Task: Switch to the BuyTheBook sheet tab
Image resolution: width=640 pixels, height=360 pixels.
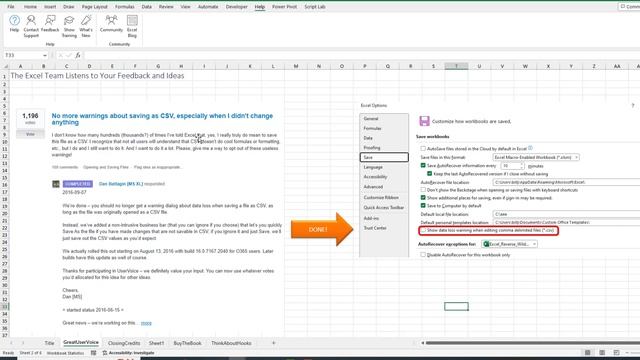Action: [x=187, y=343]
